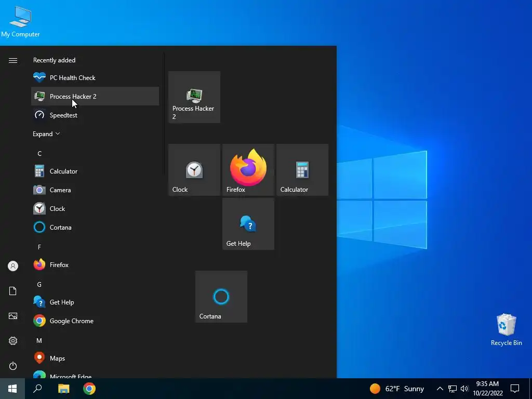This screenshot has width=532, height=399.
Task: Launch Chrome from the taskbar
Action: (89, 389)
